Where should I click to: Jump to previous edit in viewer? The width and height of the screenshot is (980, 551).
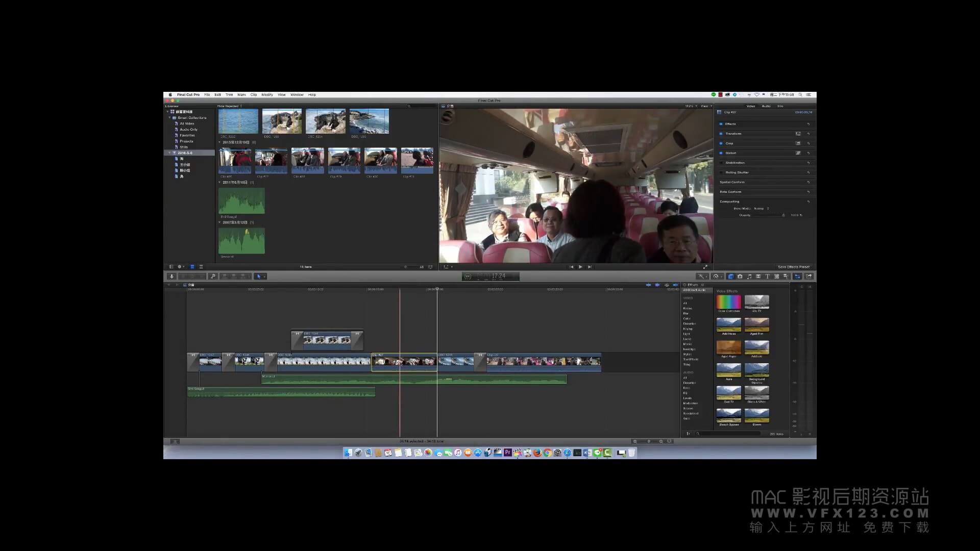[x=571, y=267]
